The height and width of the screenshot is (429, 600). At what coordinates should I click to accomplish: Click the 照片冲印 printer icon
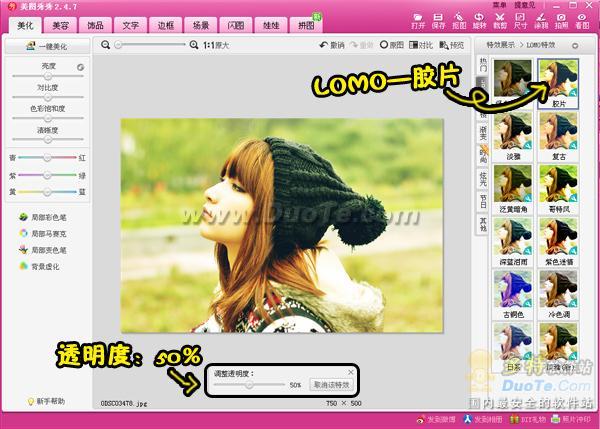tap(571, 419)
